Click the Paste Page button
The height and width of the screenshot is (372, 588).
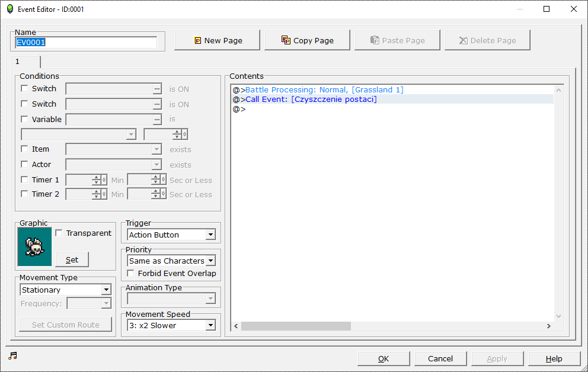point(397,40)
